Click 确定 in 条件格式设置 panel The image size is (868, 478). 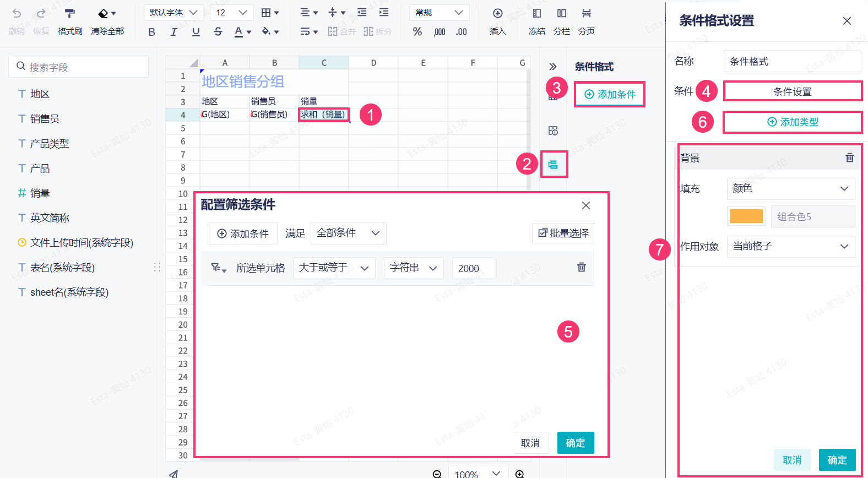point(837,460)
